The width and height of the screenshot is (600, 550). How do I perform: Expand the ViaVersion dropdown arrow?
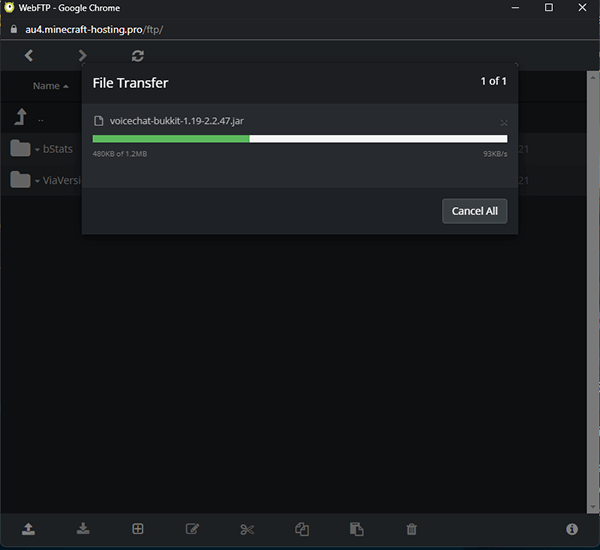coord(37,181)
